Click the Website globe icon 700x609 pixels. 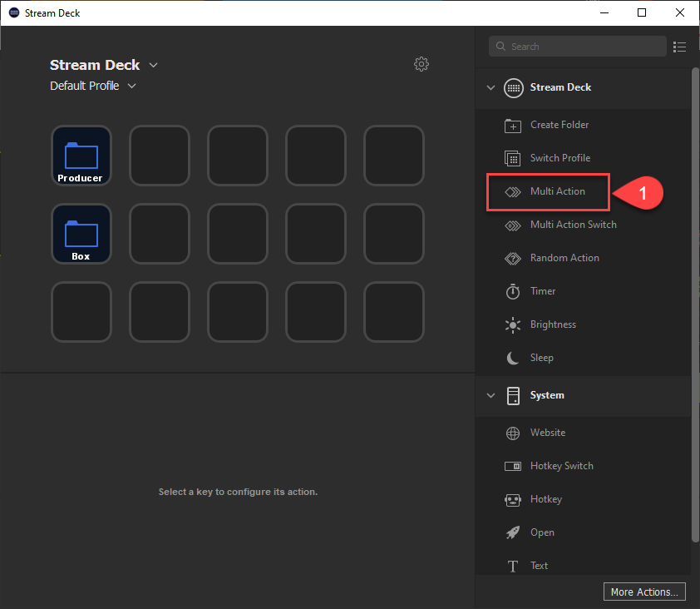tap(512, 433)
